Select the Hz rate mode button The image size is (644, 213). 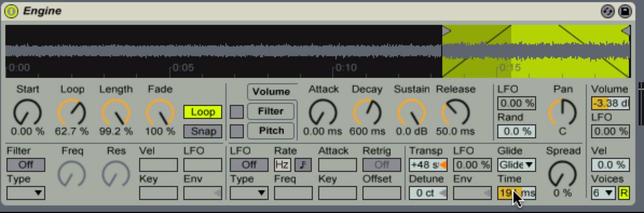(283, 165)
